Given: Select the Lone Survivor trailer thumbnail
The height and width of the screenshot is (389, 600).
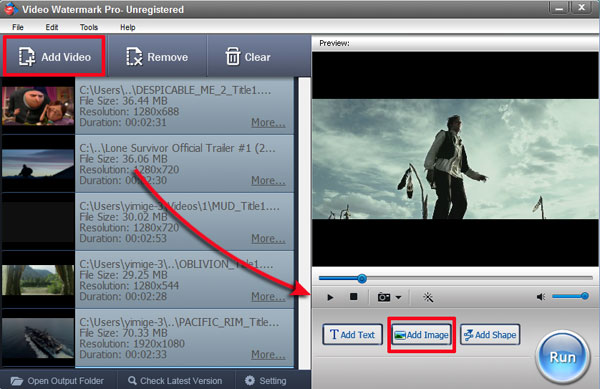Looking at the screenshot, I should 38,163.
